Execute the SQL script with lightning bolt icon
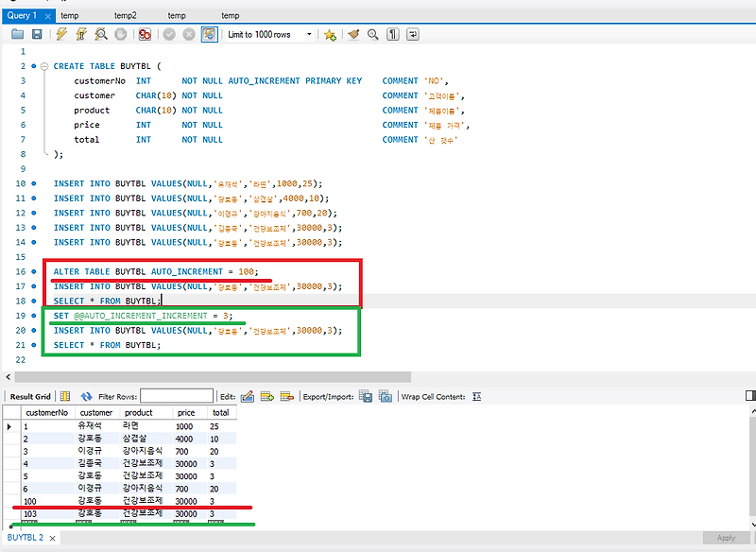The height and width of the screenshot is (552, 756). click(62, 34)
